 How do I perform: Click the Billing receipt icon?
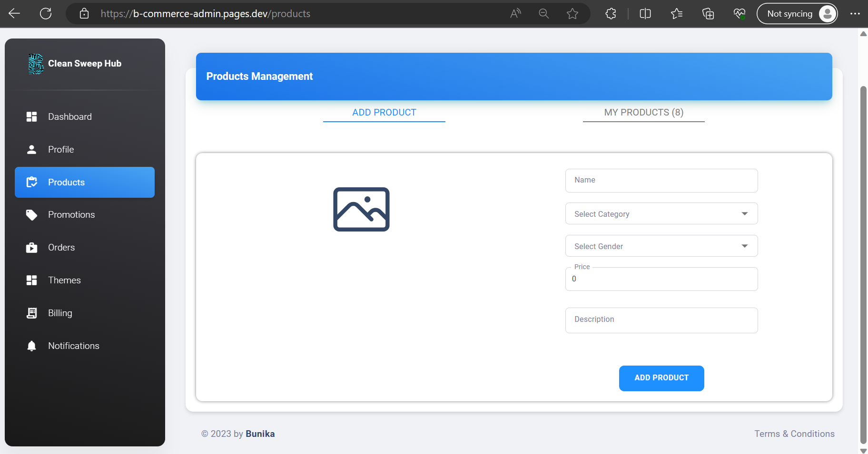pos(31,313)
